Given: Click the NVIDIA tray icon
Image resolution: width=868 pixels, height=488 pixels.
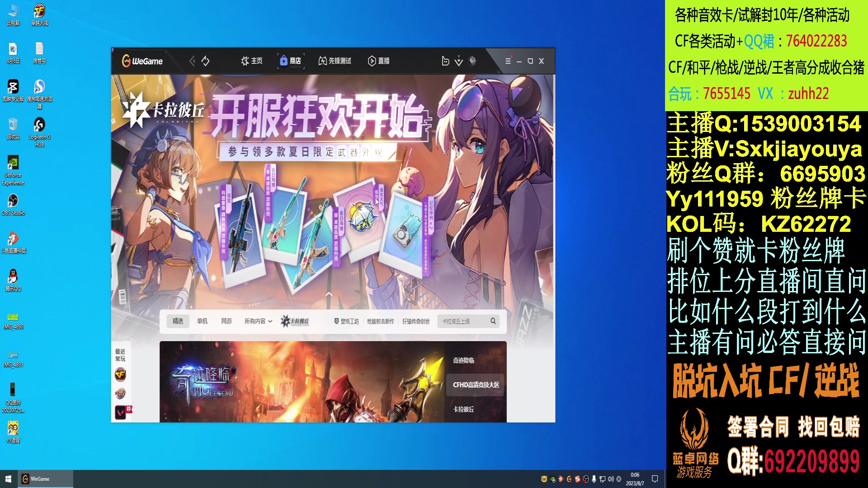Looking at the screenshot, I should (552, 479).
